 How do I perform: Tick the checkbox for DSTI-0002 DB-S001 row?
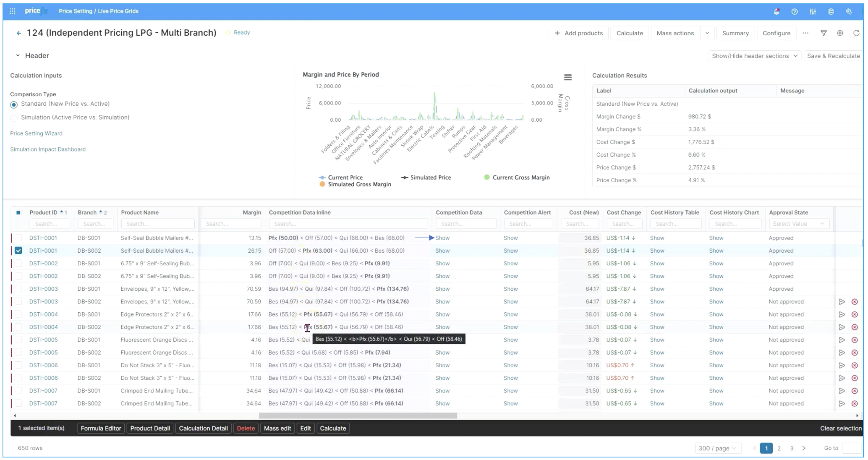click(x=18, y=264)
